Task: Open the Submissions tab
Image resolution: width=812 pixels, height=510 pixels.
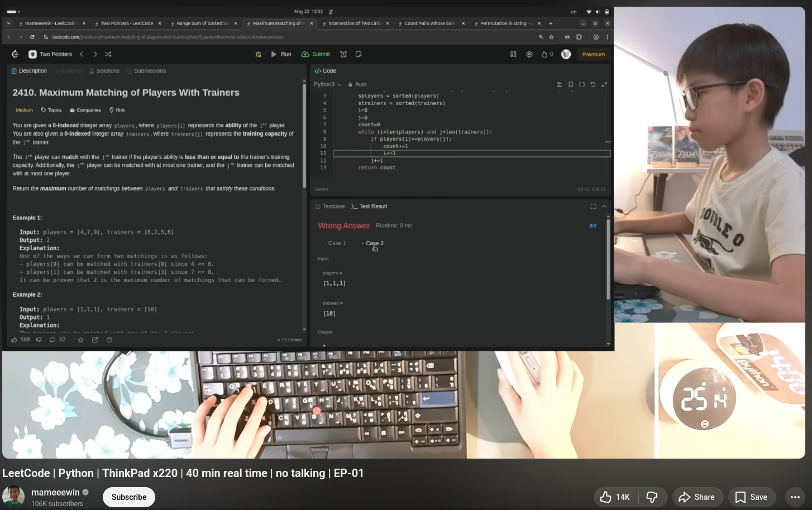Action: click(x=146, y=71)
